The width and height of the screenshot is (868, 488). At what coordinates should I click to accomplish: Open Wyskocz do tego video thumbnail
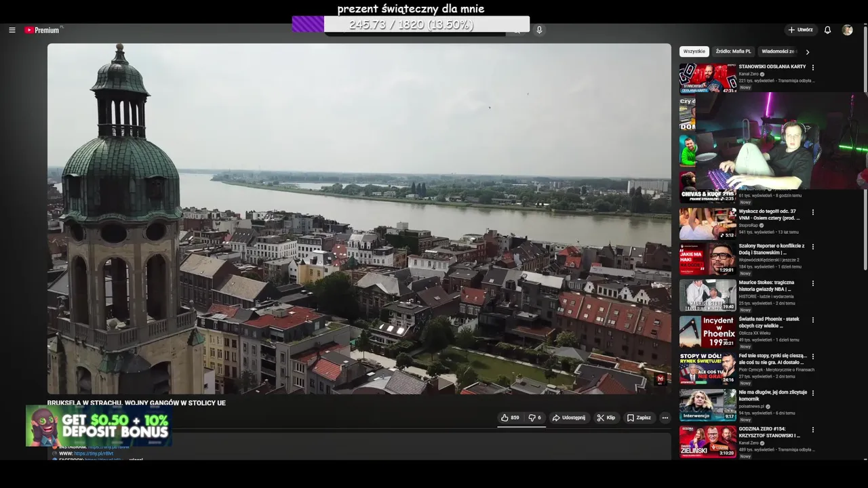(707, 224)
